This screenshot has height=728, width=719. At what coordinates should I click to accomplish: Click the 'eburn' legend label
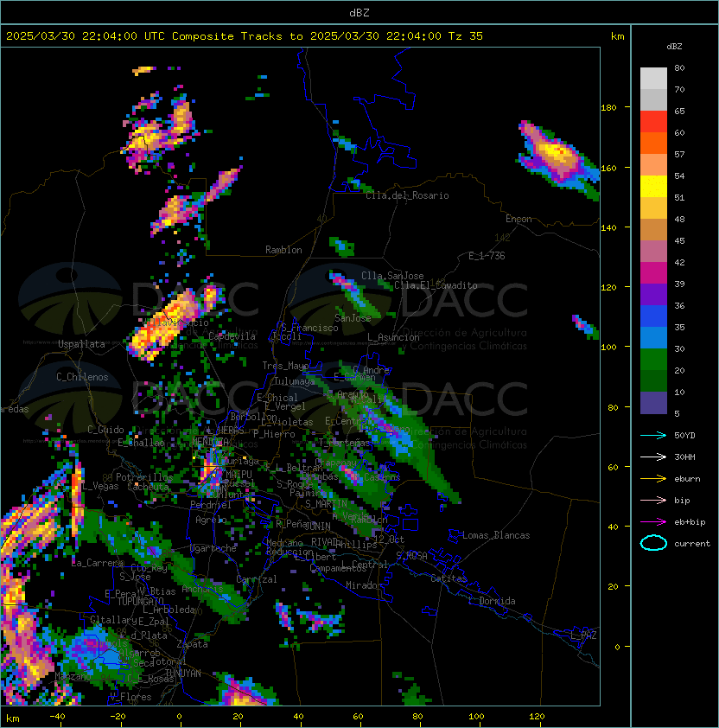point(687,479)
